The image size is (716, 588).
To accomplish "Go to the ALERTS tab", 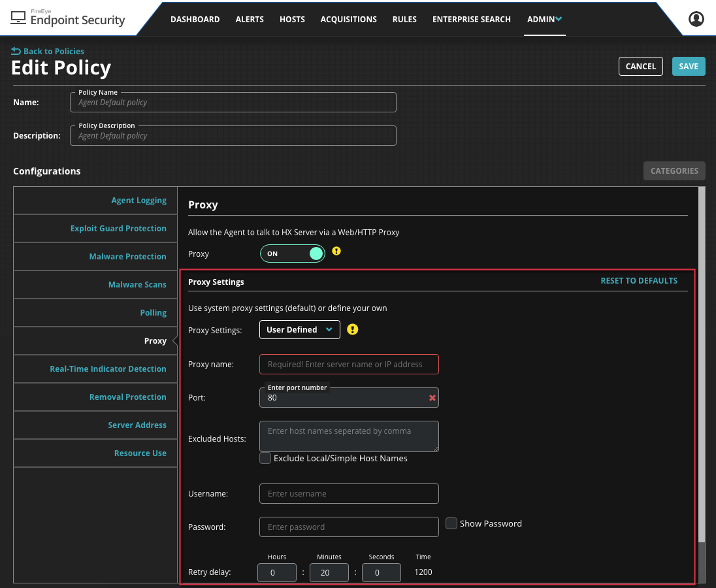I will click(250, 19).
